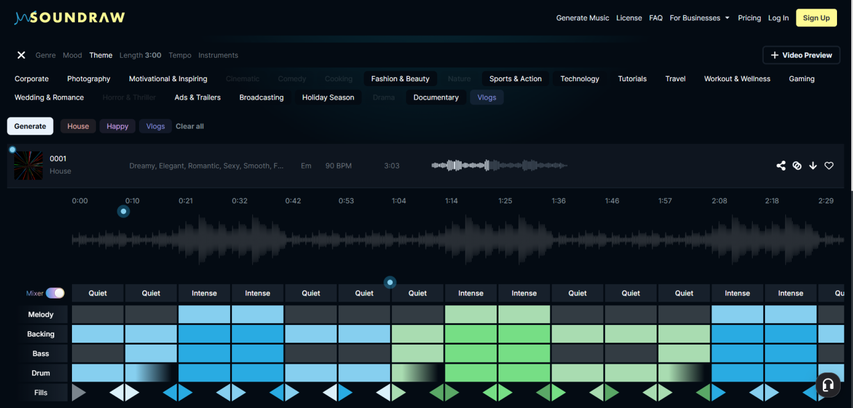Click the share icon for track 0001

pyautogui.click(x=781, y=165)
